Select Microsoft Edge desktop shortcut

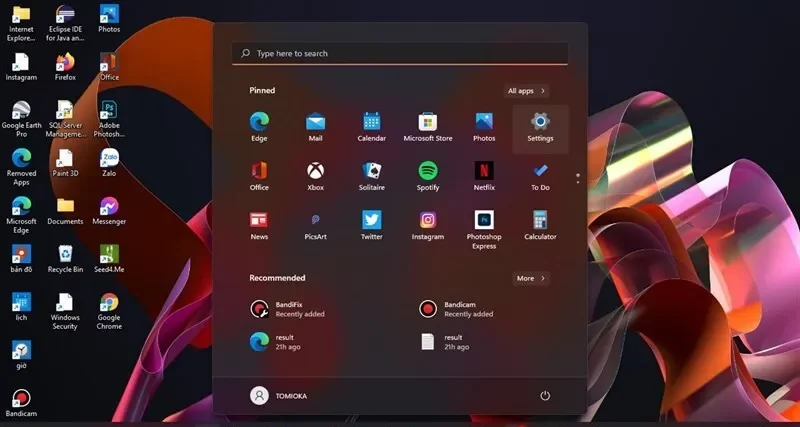pyautogui.click(x=21, y=215)
